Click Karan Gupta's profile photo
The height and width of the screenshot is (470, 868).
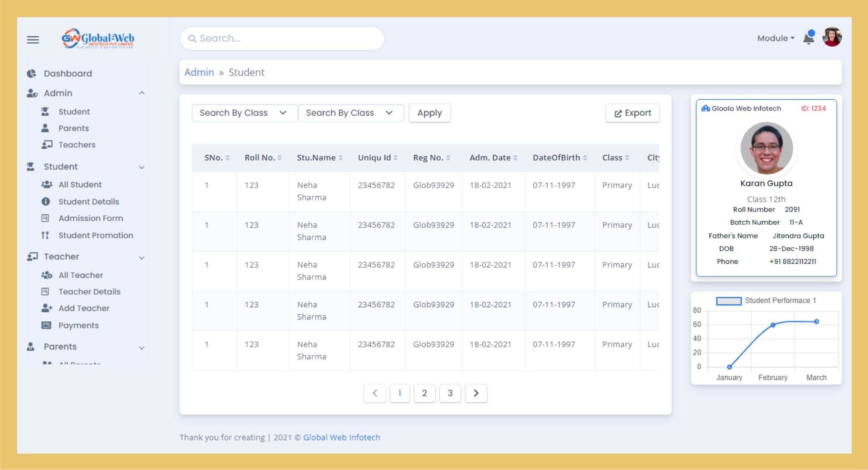pyautogui.click(x=766, y=148)
